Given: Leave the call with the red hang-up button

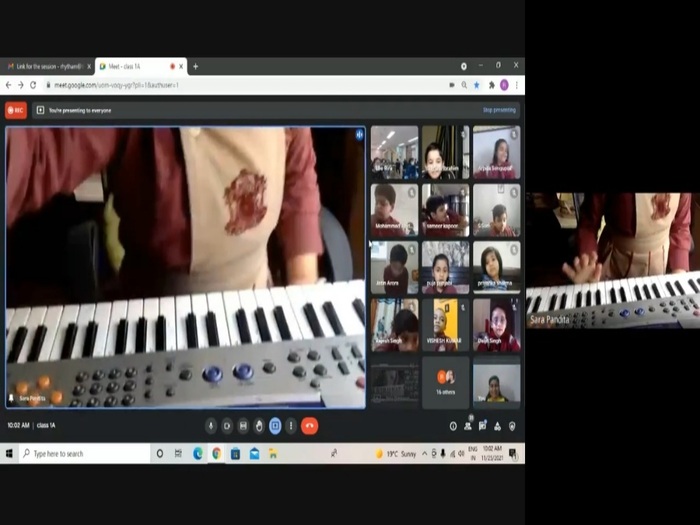Looking at the screenshot, I should click(x=309, y=426).
